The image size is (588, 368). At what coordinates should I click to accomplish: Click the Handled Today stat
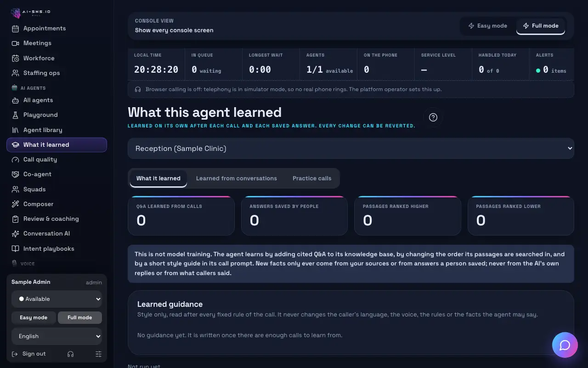point(501,64)
